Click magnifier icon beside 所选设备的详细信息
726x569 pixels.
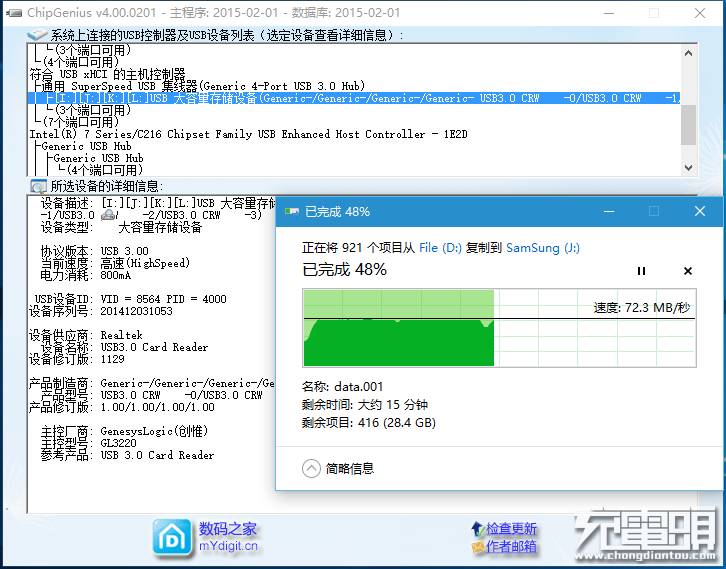[38, 186]
